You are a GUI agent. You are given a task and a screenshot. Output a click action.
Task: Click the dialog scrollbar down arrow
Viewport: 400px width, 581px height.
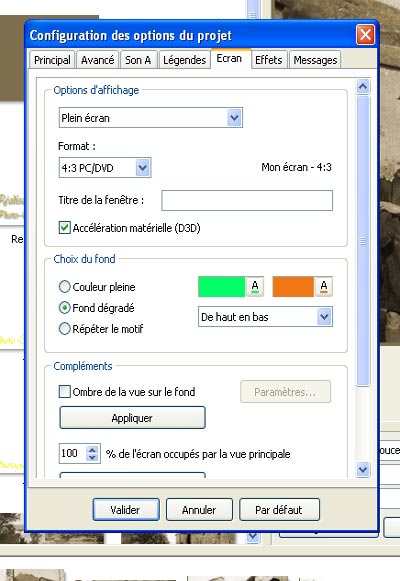363,469
